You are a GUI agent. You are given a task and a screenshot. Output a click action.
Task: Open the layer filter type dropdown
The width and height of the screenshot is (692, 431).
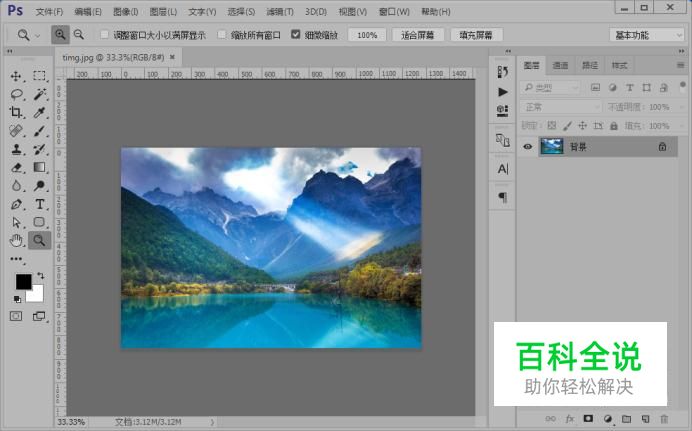click(x=550, y=88)
